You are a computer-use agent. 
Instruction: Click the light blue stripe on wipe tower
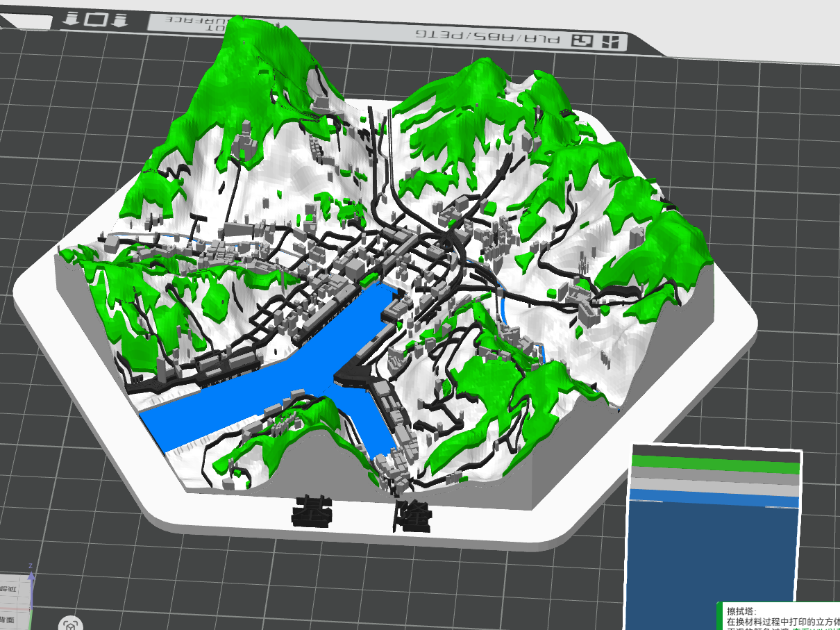[x=714, y=501]
